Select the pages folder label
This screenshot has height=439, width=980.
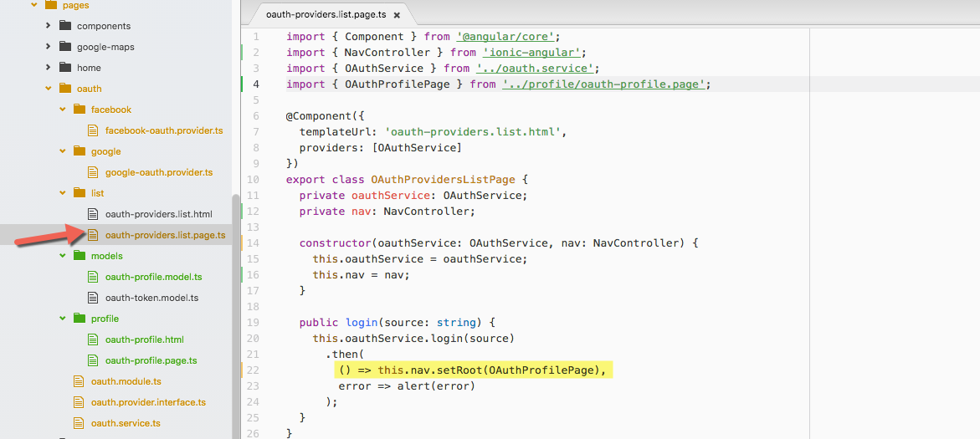[76, 5]
